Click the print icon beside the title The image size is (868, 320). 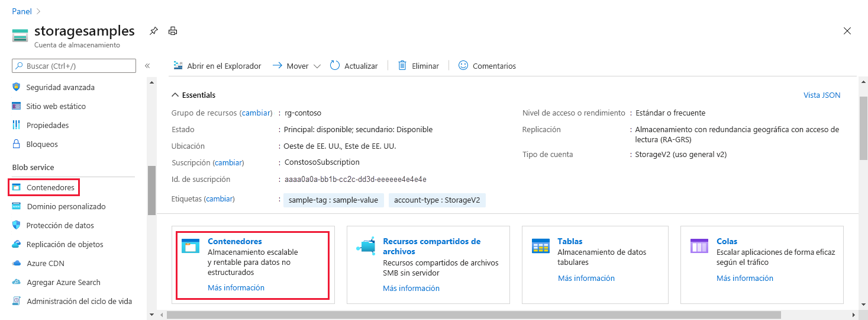click(x=172, y=31)
